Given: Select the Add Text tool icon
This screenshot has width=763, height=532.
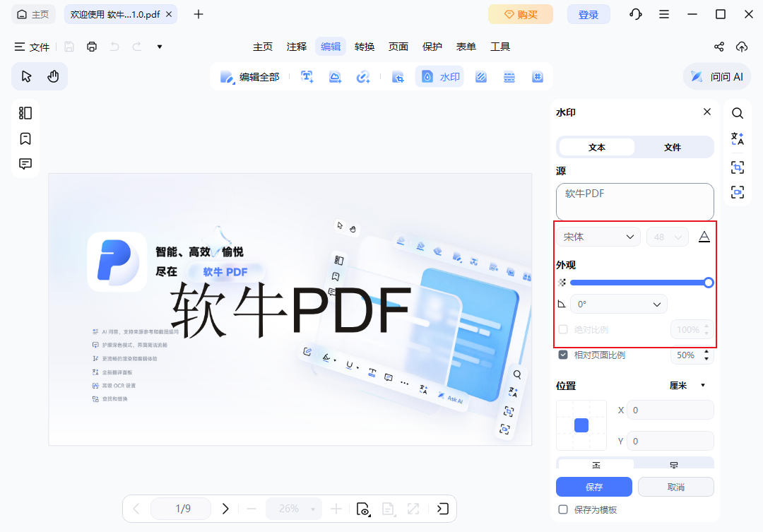Looking at the screenshot, I should [307, 77].
